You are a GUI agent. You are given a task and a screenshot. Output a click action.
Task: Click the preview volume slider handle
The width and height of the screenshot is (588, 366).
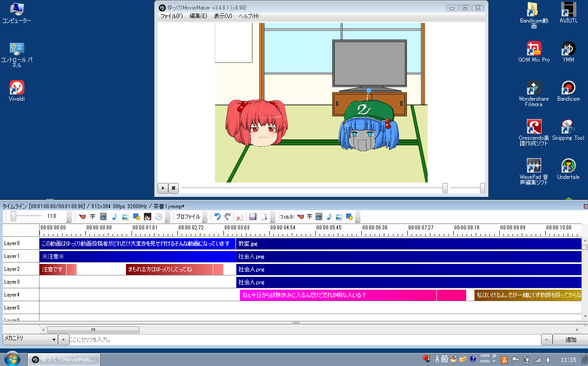tap(482, 188)
